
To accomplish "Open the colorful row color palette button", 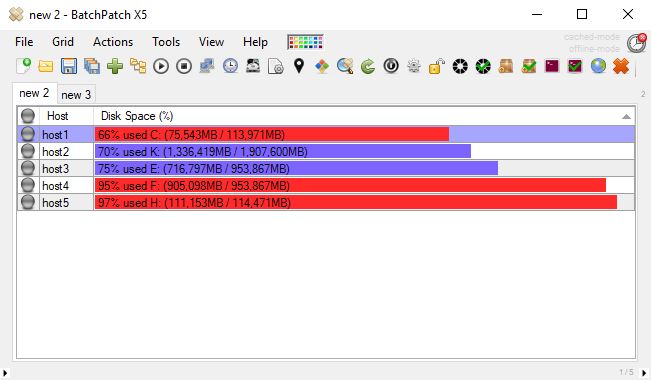I will click(306, 42).
